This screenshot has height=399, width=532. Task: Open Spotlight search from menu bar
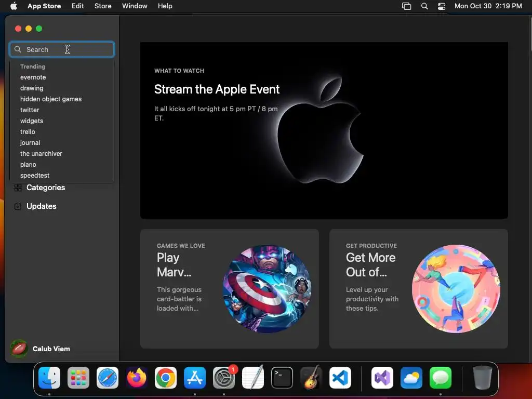click(x=424, y=6)
